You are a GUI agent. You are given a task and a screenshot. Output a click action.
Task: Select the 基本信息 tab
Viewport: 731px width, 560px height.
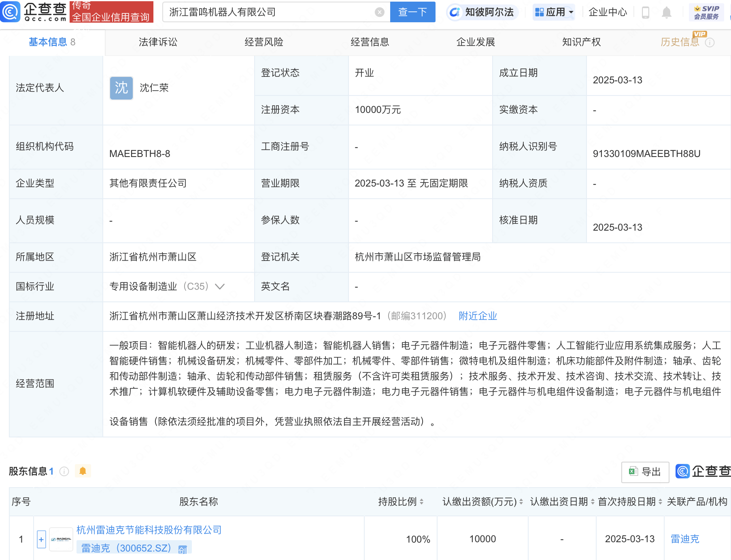coord(52,42)
